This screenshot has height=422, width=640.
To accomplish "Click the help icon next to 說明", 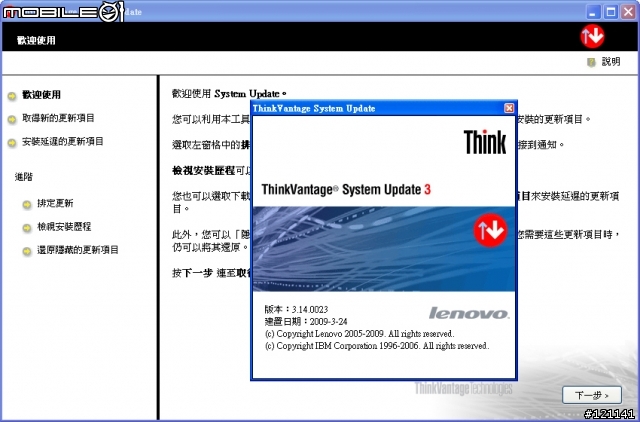I will tap(591, 62).
